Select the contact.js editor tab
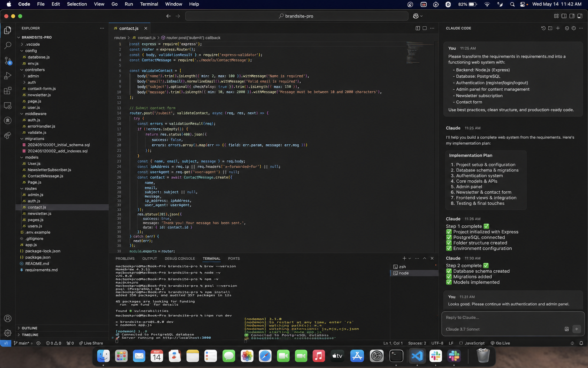The height and width of the screenshot is (368, 588). pyautogui.click(x=129, y=28)
